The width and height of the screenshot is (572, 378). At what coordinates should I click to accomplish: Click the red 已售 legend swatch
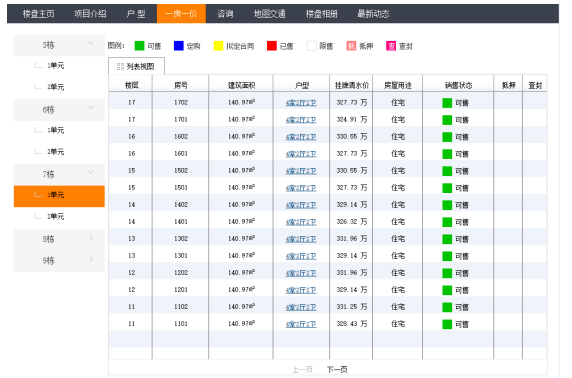tap(272, 46)
